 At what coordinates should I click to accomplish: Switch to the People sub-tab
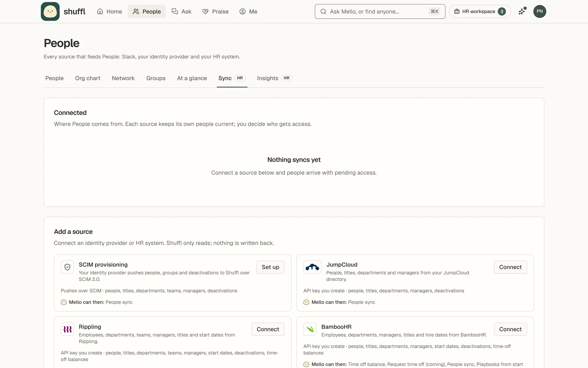coord(55,78)
